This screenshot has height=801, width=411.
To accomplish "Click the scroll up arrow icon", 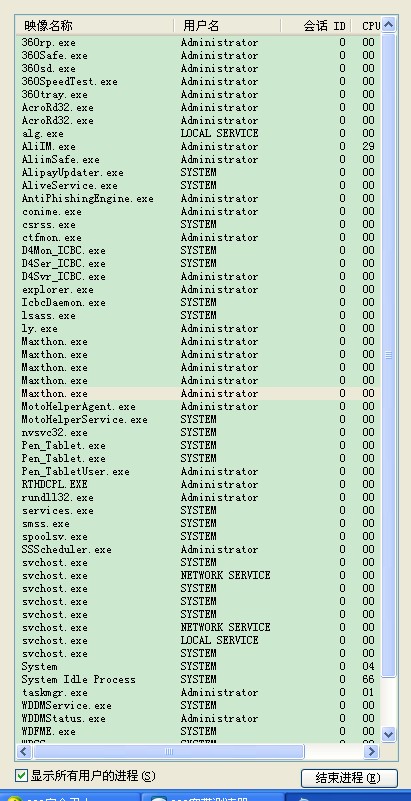I will coord(389,25).
